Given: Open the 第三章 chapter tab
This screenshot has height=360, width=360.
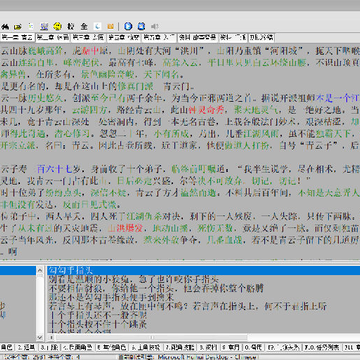Looking at the screenshot, I should [x=88, y=37].
